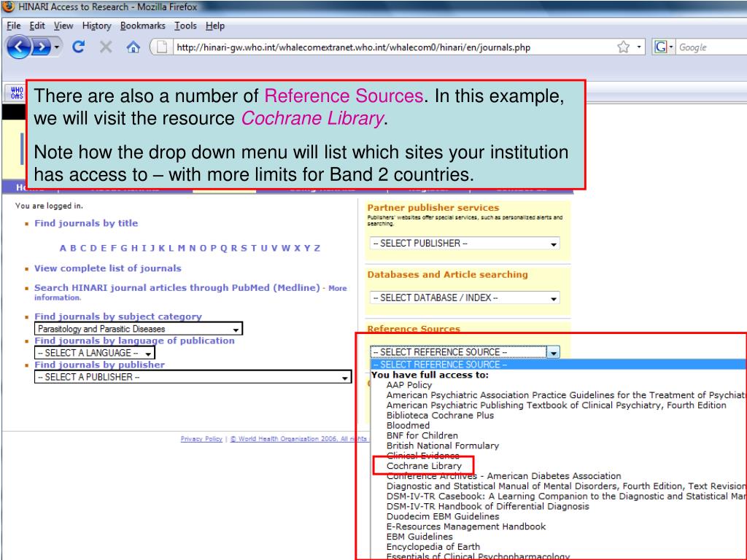Click the Back navigation arrow

19,47
